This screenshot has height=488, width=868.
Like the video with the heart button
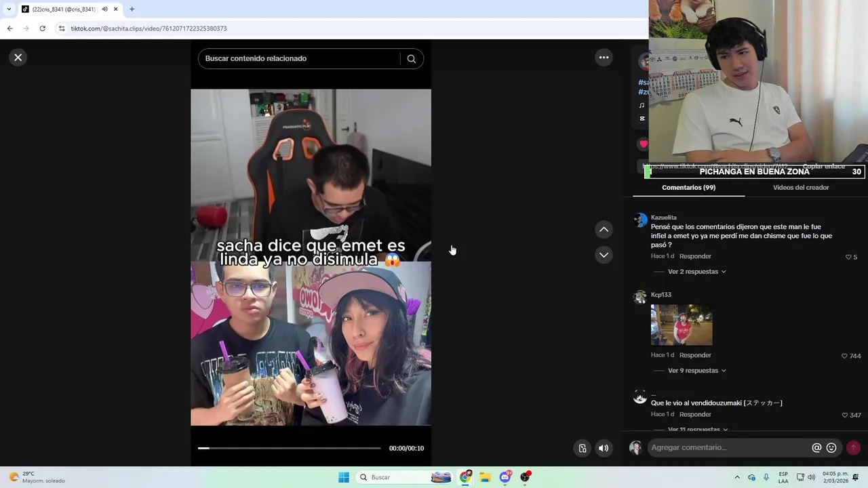point(643,144)
